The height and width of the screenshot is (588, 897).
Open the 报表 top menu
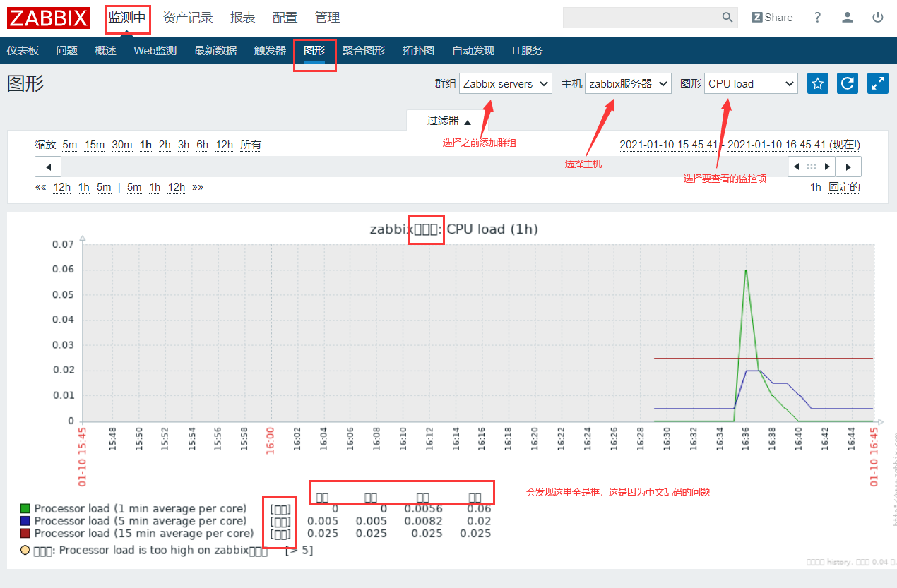pos(243,18)
